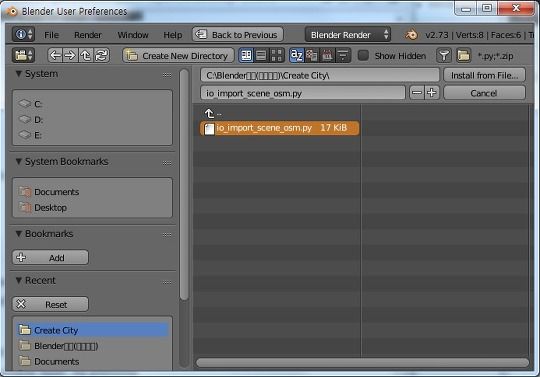Switch to thumbnail display mode
The width and height of the screenshot is (540, 377).
click(277, 55)
